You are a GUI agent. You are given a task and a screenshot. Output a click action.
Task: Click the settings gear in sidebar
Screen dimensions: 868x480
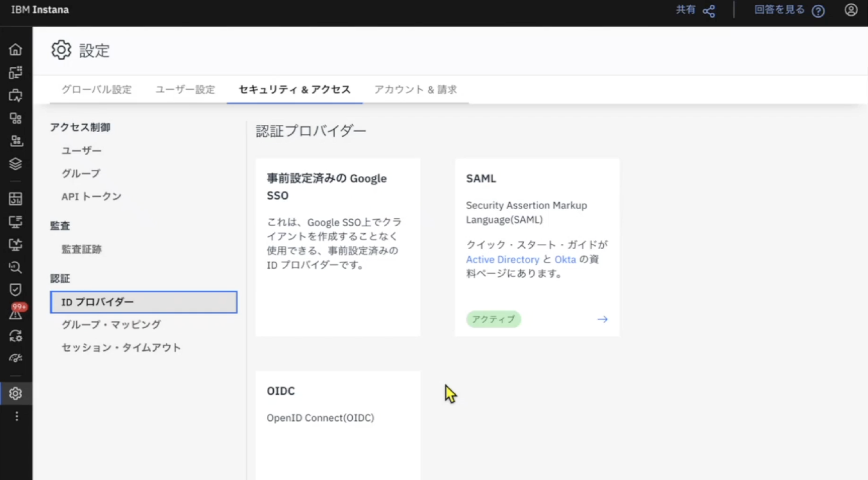click(16, 393)
